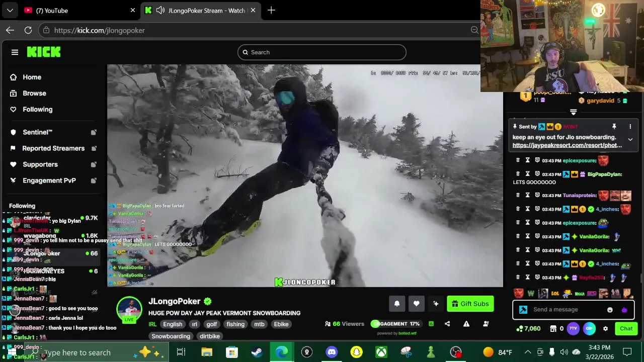Open the GIF picker below chat
Viewport: 644px width, 362px height.
(590, 328)
